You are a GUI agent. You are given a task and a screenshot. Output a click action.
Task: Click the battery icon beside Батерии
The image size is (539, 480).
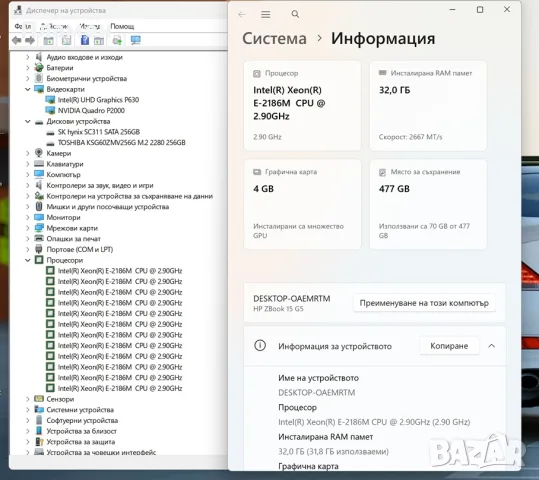pos(39,67)
